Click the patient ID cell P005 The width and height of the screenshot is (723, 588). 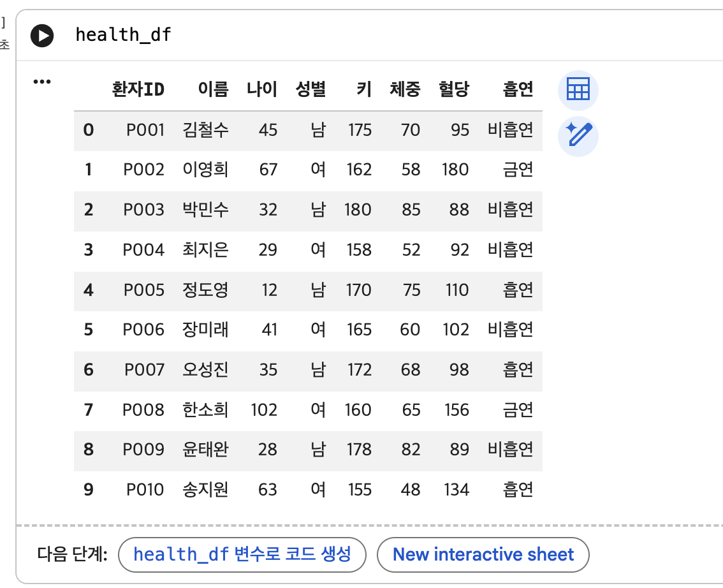144,290
